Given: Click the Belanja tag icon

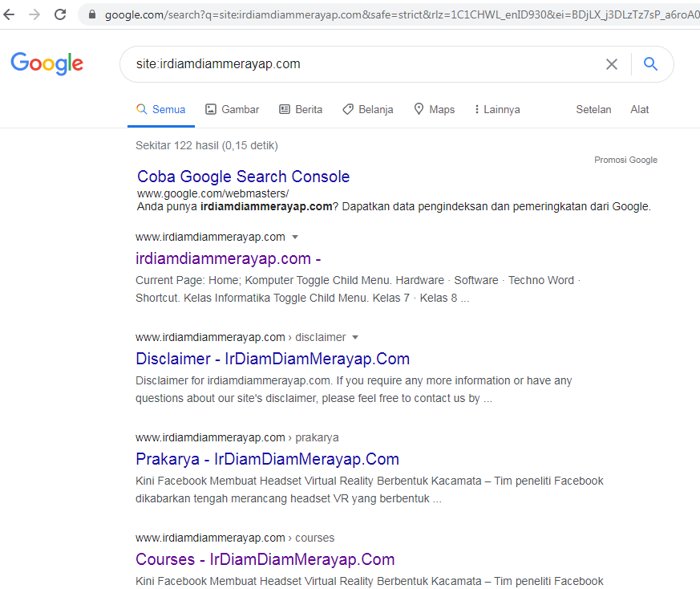Looking at the screenshot, I should coord(348,109).
